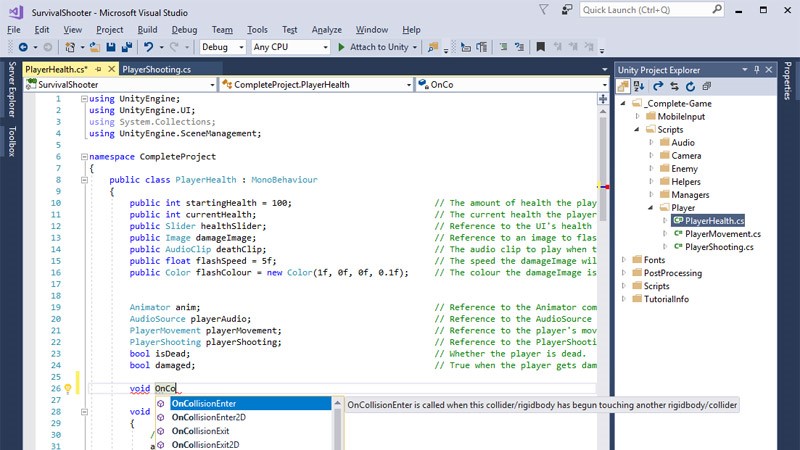Pin the Unity Project Explorer panel

click(757, 69)
